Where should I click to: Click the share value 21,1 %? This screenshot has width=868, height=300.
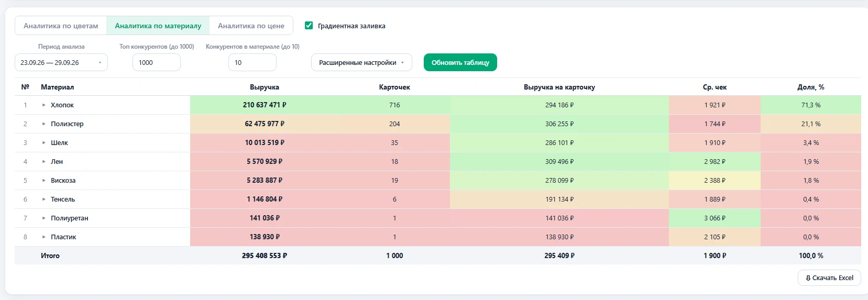click(811, 124)
